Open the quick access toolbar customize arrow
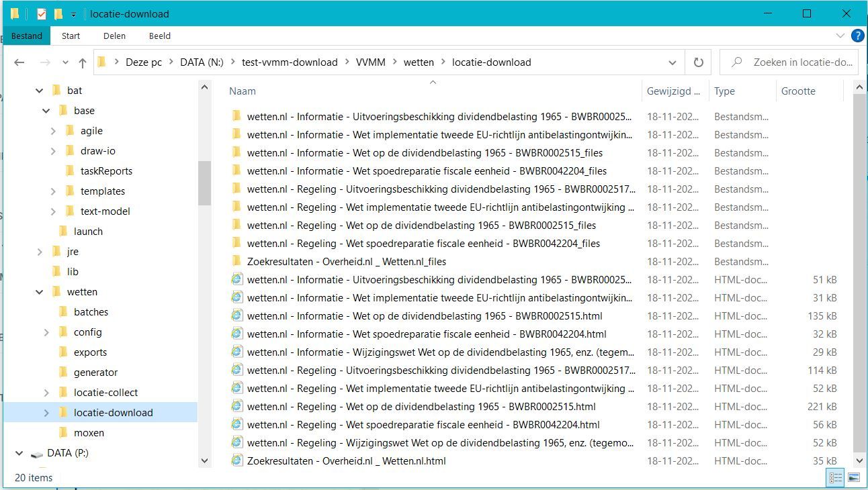Viewport: 868px width, 490px height. (73, 14)
